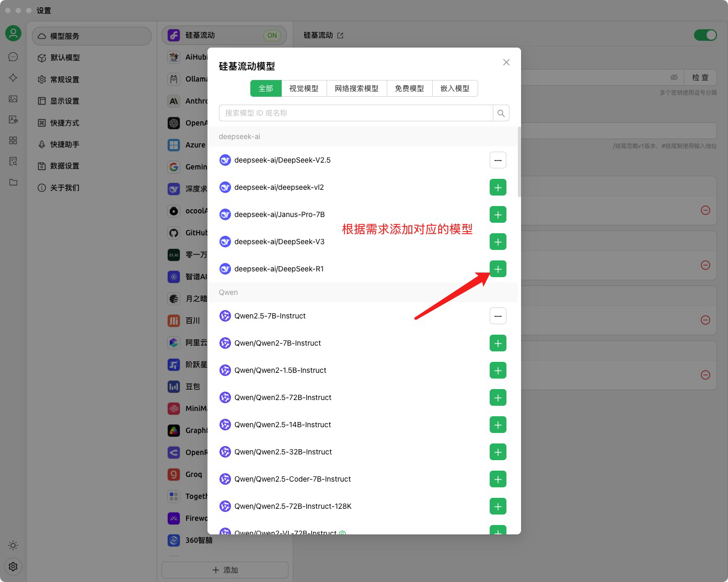Select the Azure provider
The width and height of the screenshot is (728, 582).
pos(185,145)
